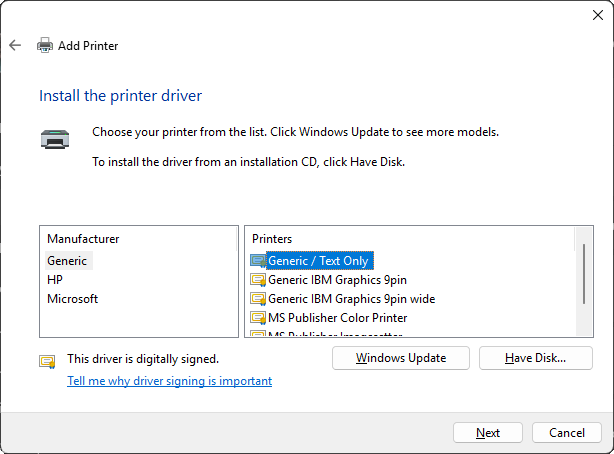Open Tell me why driver signing is important
The height and width of the screenshot is (454, 614).
pos(170,381)
